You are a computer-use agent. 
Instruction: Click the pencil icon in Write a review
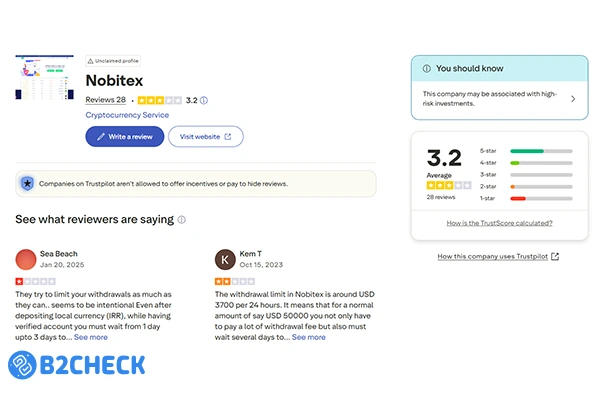(x=101, y=136)
